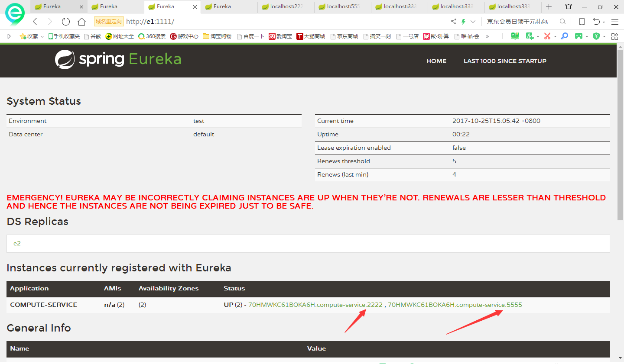Close the active Eureka tab
624x364 pixels.
[x=195, y=7]
